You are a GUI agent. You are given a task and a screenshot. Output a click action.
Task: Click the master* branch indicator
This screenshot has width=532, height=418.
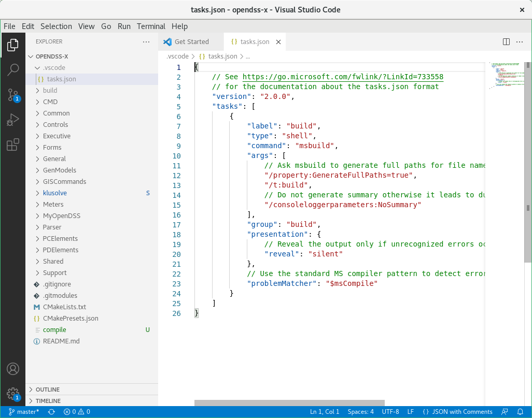pos(25,411)
